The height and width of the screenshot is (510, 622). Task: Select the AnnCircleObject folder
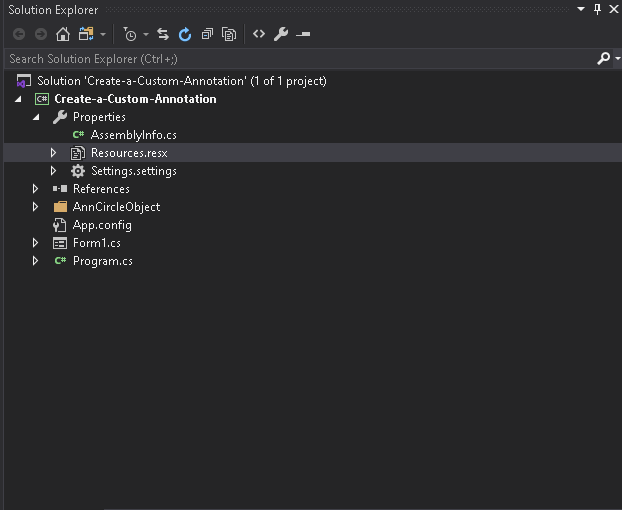point(116,207)
